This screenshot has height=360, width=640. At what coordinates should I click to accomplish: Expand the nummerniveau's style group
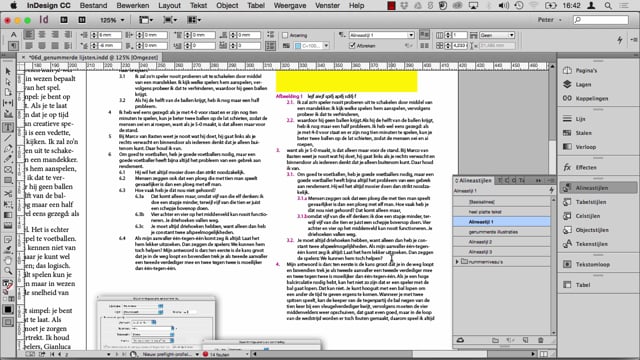[x=457, y=262]
